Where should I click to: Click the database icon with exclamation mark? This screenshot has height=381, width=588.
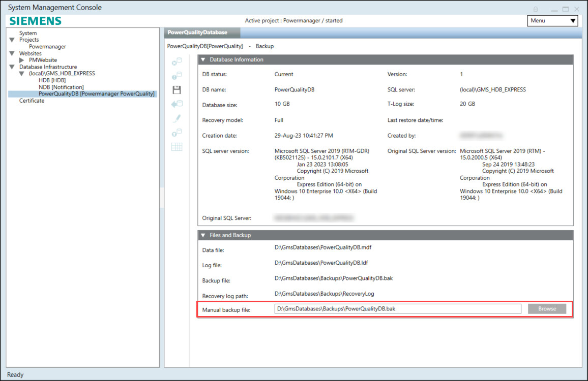click(x=177, y=76)
